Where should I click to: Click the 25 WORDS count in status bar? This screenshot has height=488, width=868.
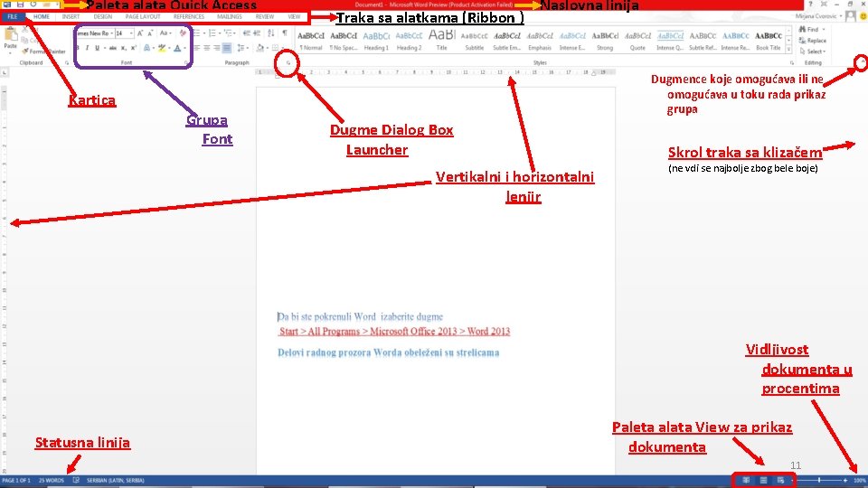coord(52,480)
